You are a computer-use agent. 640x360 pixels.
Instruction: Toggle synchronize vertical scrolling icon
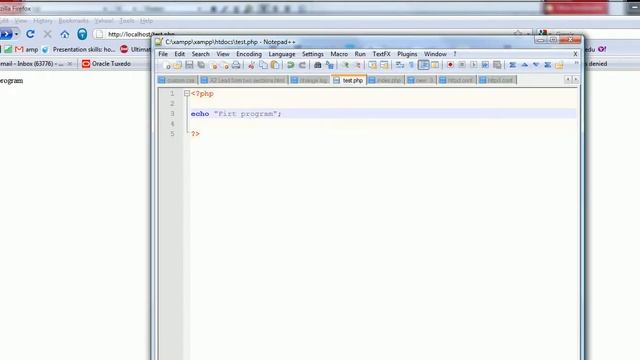[372, 65]
